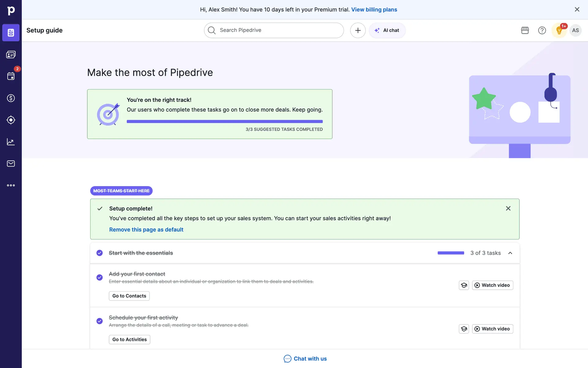Toggle the 'Schedule your first activity' task checkmark
The height and width of the screenshot is (368, 588).
[100, 321]
